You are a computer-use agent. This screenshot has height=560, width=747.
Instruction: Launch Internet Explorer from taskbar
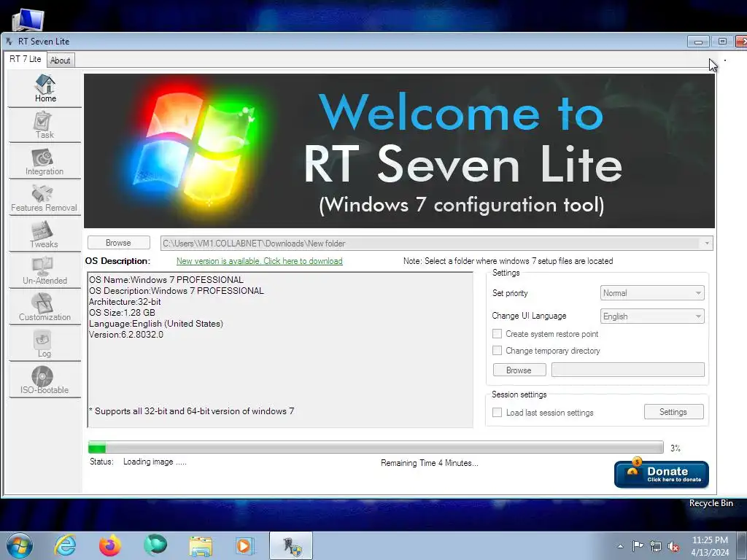click(x=65, y=545)
